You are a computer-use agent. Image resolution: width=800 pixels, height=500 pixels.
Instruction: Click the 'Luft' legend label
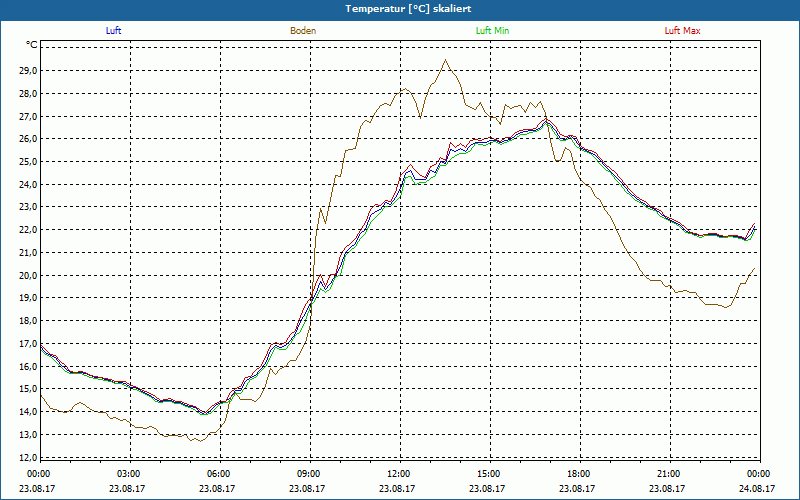(113, 31)
